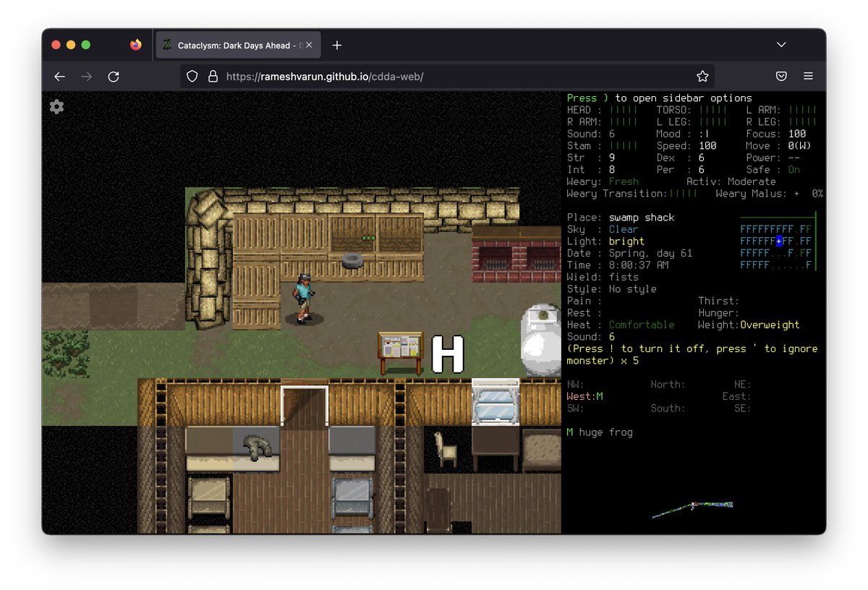The height and width of the screenshot is (590, 868).
Task: Go back with the browser back arrow
Action: pos(60,76)
